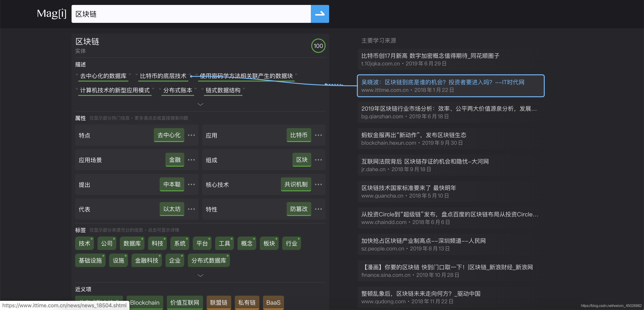Expand the tags section chevron
Screen dimensions: 644x310
(x=200, y=276)
